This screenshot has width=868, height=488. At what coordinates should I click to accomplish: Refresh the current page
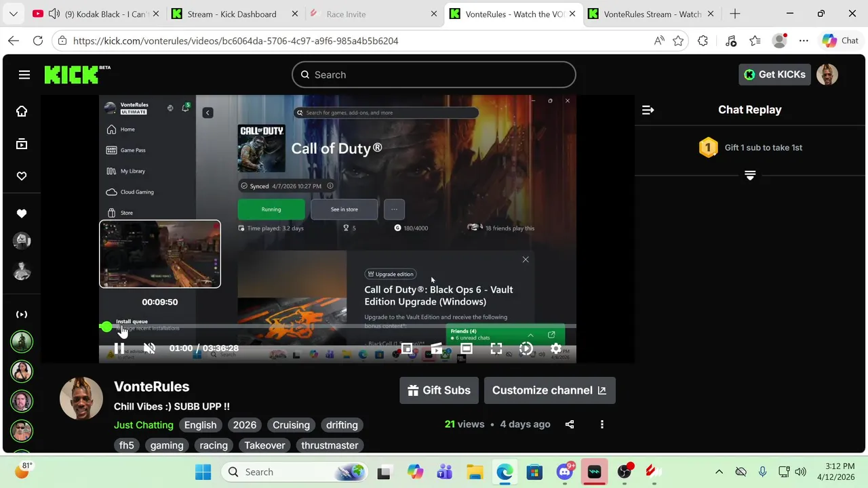pos(38,41)
